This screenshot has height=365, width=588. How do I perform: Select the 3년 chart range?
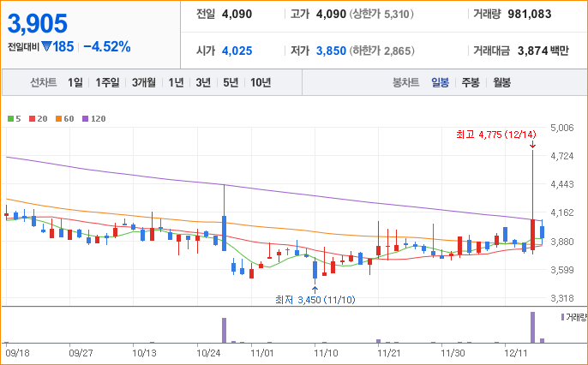tap(203, 82)
